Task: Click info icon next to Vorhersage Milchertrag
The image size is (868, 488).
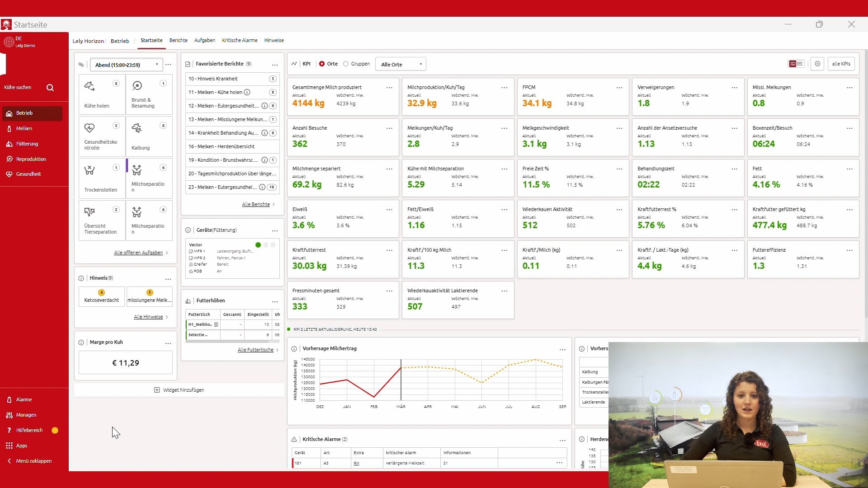Action: coord(294,349)
